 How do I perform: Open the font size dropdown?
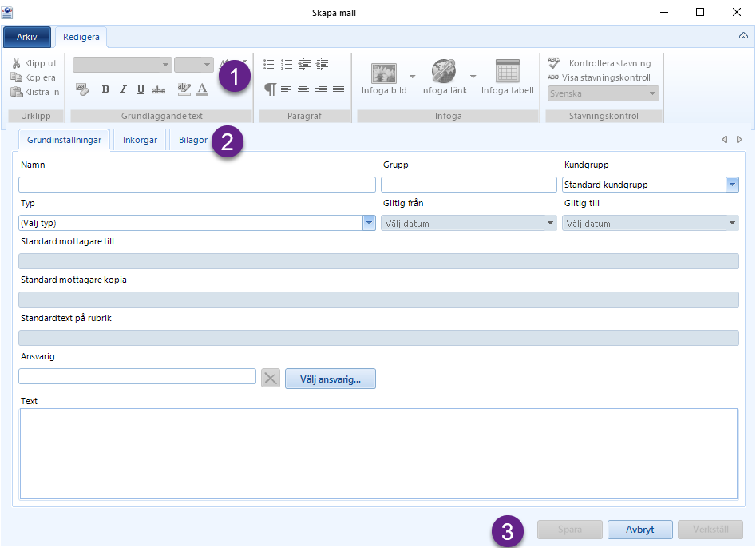click(x=207, y=65)
